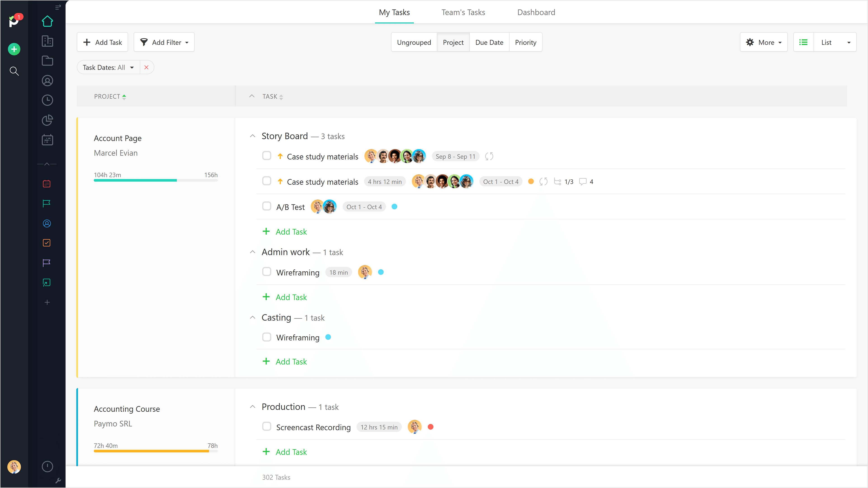Open the reports pie chart icon
The image size is (868, 488).
(x=47, y=120)
